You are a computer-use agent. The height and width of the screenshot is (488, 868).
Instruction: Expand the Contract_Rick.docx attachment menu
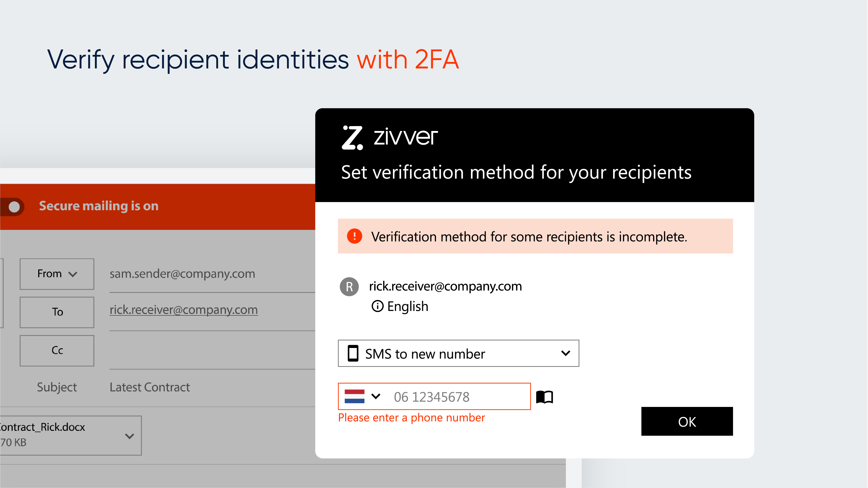pos(129,436)
